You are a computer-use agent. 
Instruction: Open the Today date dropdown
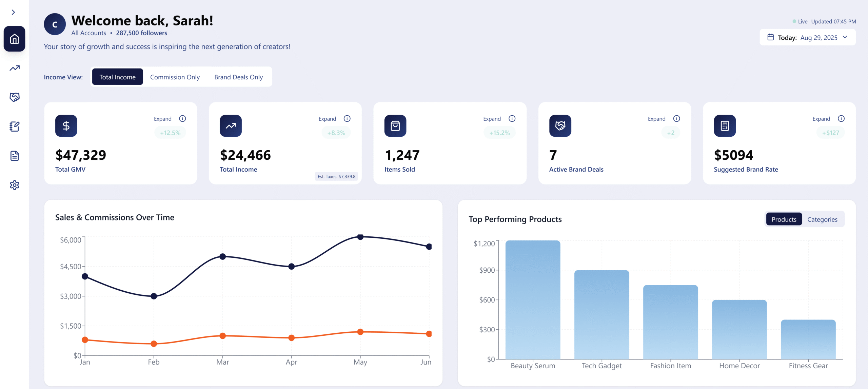807,37
